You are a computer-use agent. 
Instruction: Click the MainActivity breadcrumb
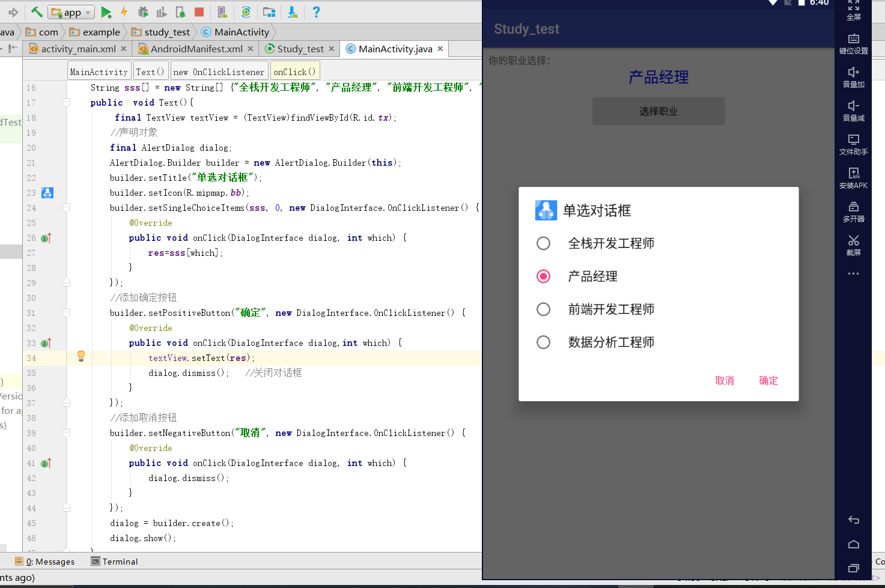pos(235,32)
